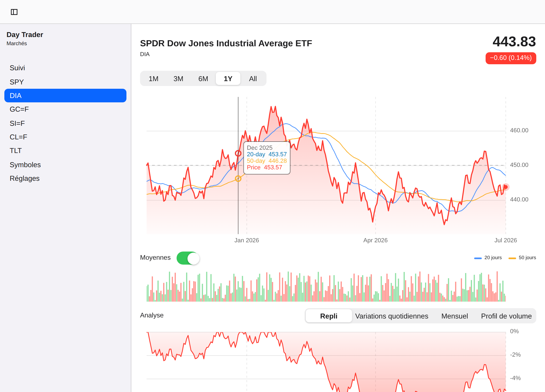
Task: Click the SPDR Dow Jones ETF heading
Action: (x=226, y=43)
